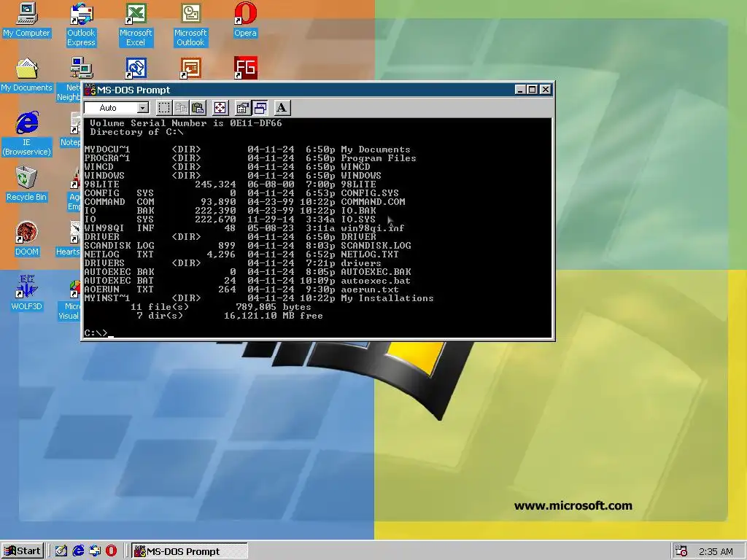
Task: Select the Microsoft Excel desktop shortcut
Action: coord(136,25)
